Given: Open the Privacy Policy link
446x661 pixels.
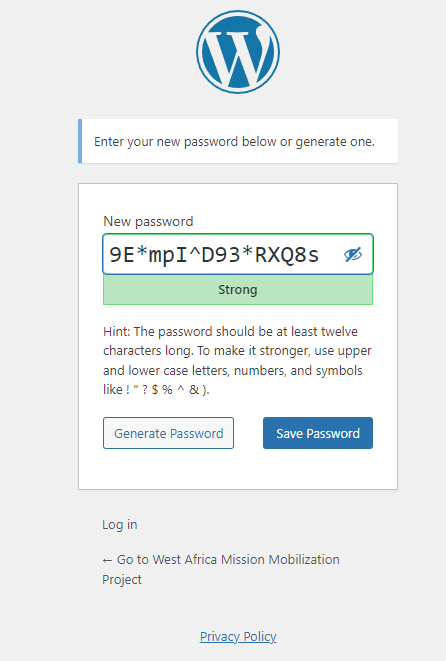Looking at the screenshot, I should click(238, 636).
